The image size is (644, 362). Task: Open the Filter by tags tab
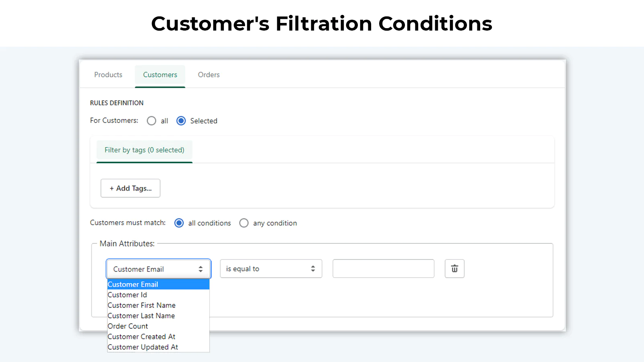[x=144, y=150]
